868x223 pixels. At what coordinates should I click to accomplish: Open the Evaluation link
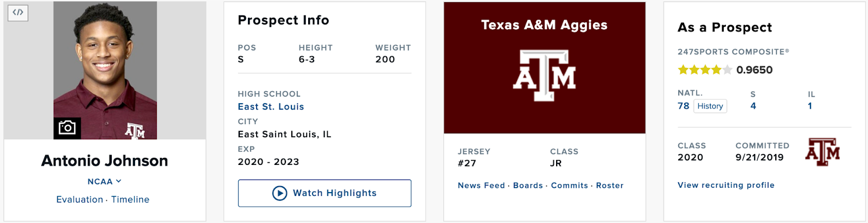80,200
